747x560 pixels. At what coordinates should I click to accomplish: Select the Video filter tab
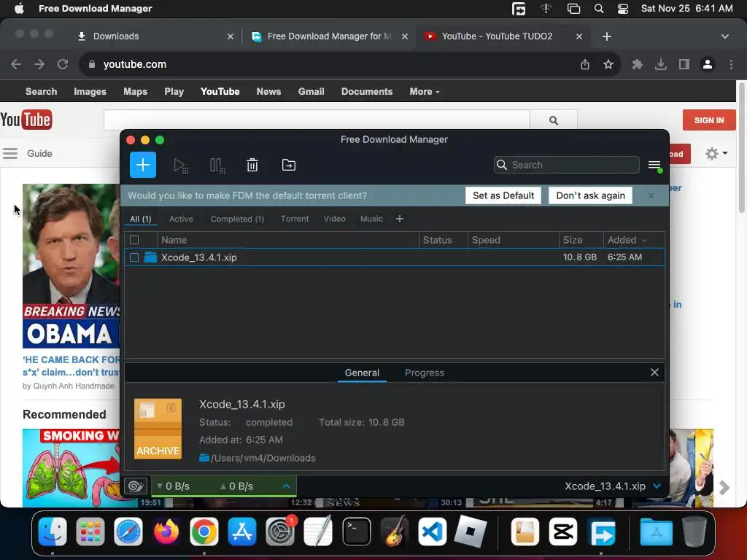[x=334, y=219]
